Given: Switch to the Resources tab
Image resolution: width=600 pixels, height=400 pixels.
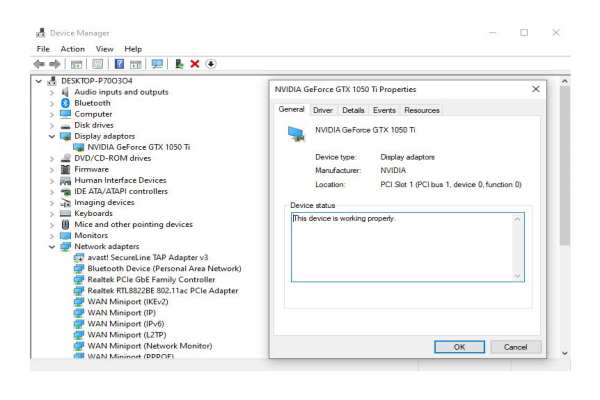Looking at the screenshot, I should tap(422, 110).
